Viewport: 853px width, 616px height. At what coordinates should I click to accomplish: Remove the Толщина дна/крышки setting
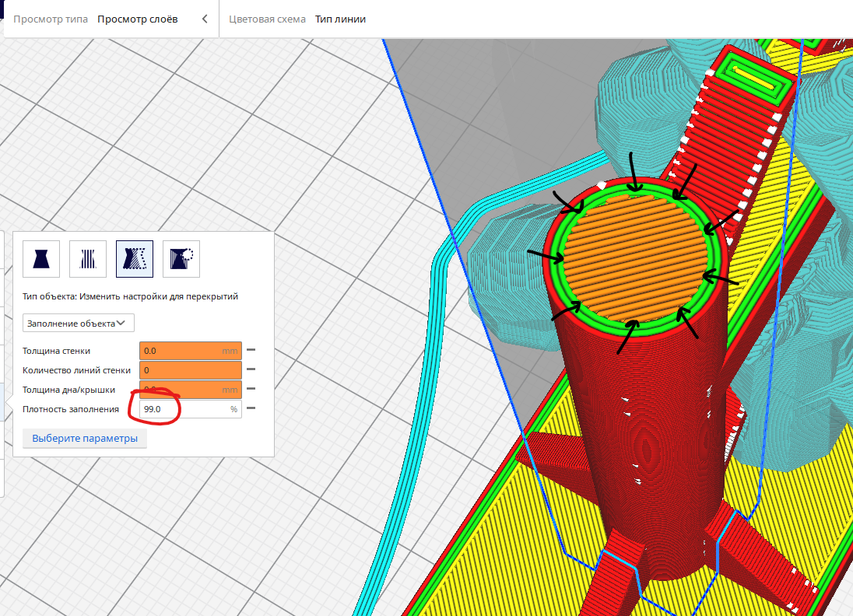251,390
